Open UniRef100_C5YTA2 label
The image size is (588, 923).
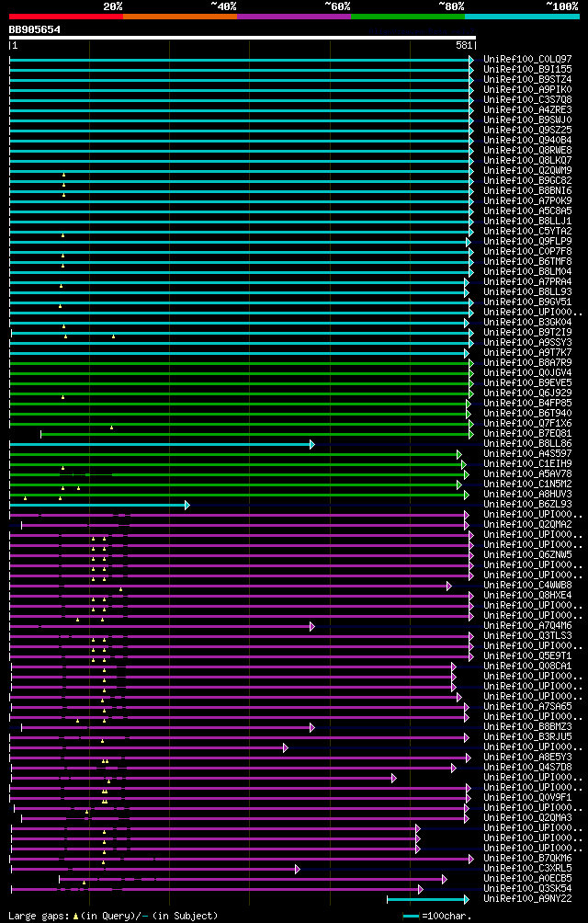pyautogui.click(x=527, y=232)
